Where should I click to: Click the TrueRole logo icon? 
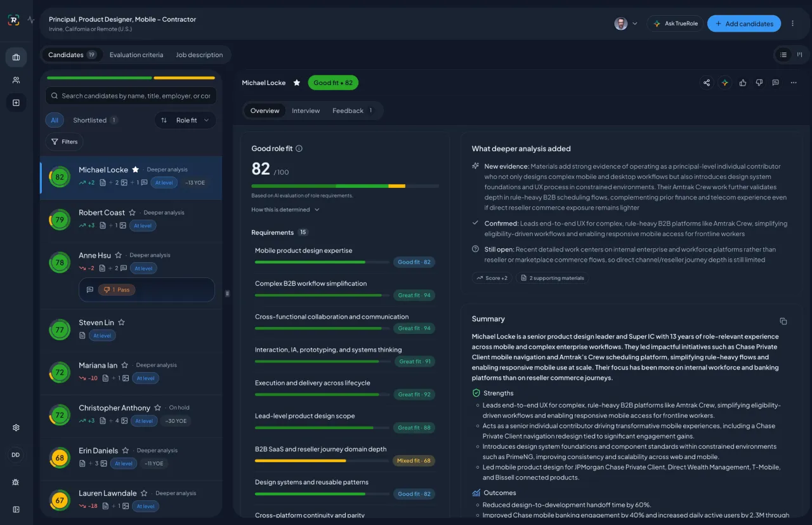coord(13,20)
